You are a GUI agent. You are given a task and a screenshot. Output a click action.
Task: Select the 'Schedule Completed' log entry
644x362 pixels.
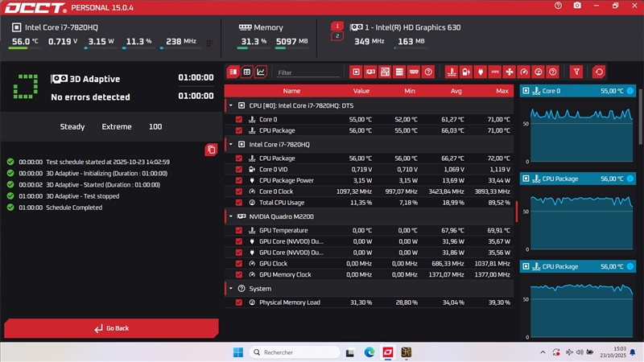[x=74, y=208]
